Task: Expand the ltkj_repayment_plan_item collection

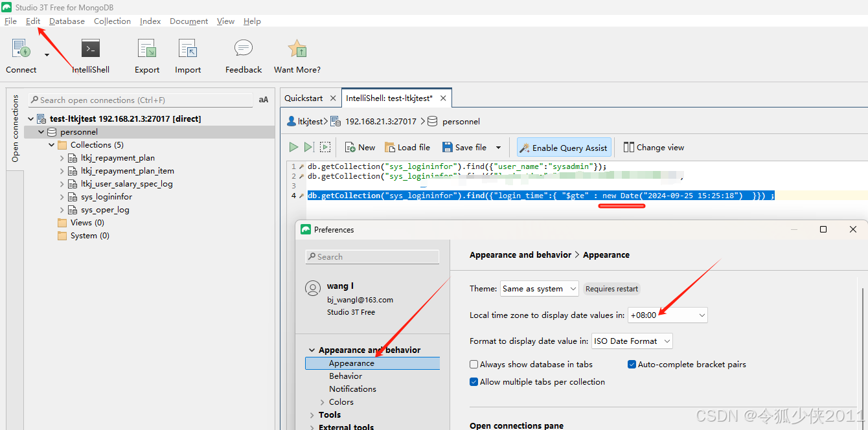Action: click(62, 170)
